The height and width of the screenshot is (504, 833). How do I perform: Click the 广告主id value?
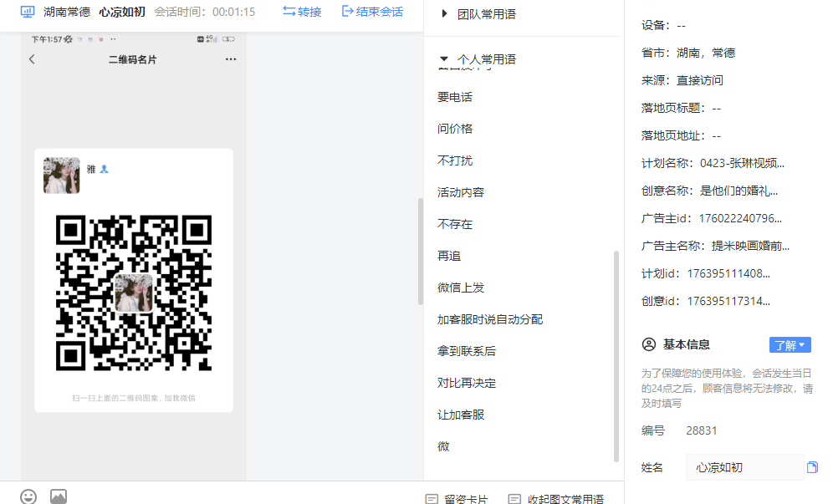click(740, 218)
